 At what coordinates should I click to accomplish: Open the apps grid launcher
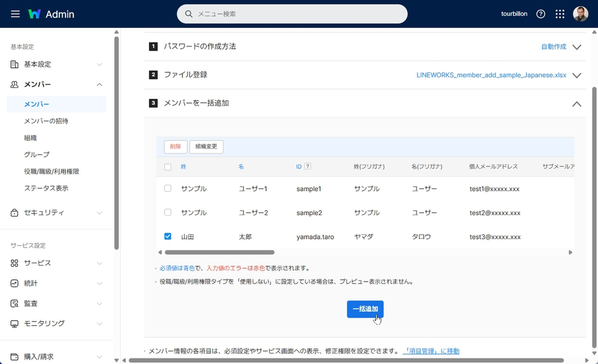pos(560,14)
